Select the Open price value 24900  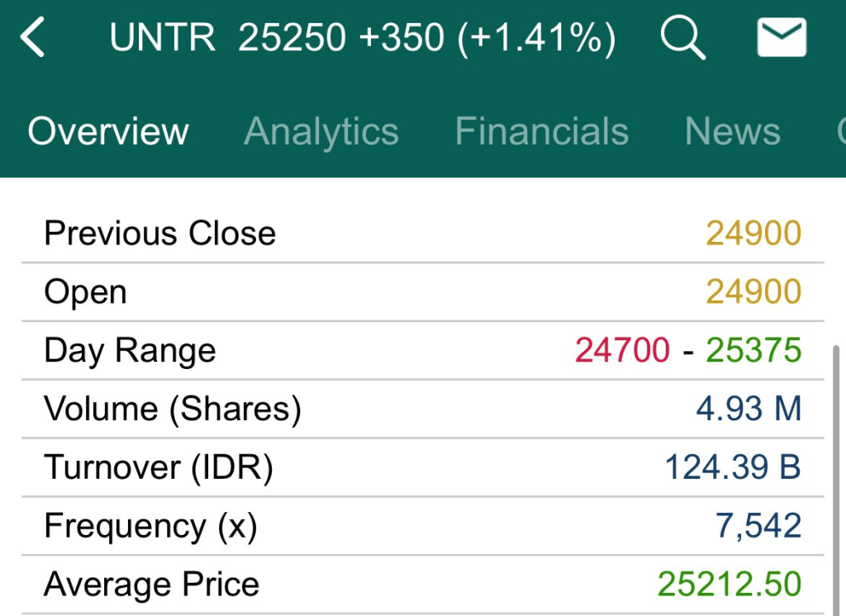(753, 292)
